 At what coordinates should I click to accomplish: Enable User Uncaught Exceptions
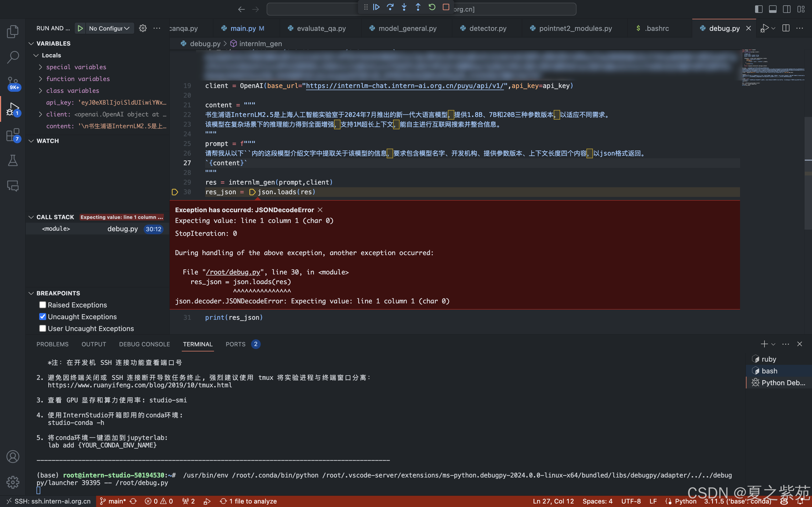(x=43, y=328)
